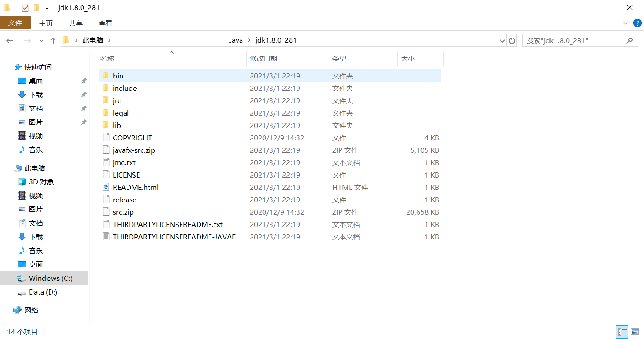The width and height of the screenshot is (644, 339).
Task: Click the src.zip file icon
Action: click(x=105, y=212)
